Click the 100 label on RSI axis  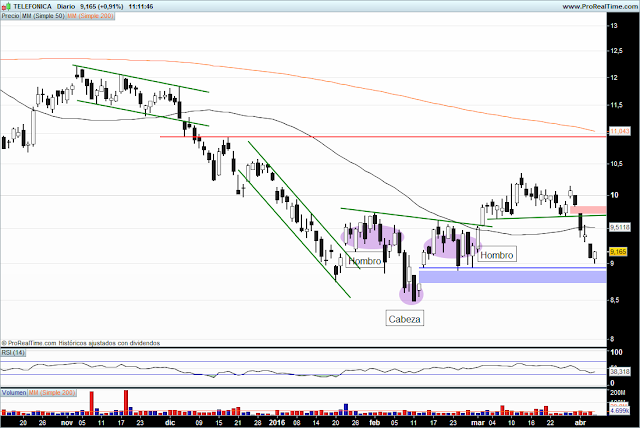[616, 352]
